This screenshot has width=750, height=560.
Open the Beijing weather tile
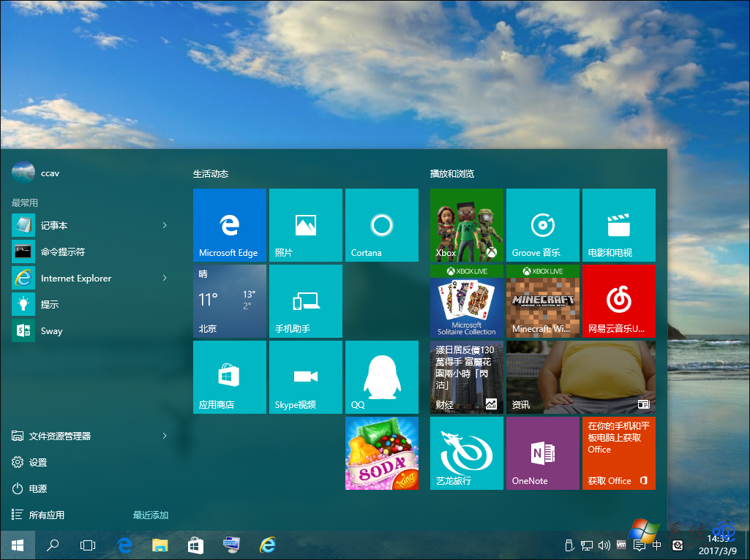pyautogui.click(x=230, y=301)
